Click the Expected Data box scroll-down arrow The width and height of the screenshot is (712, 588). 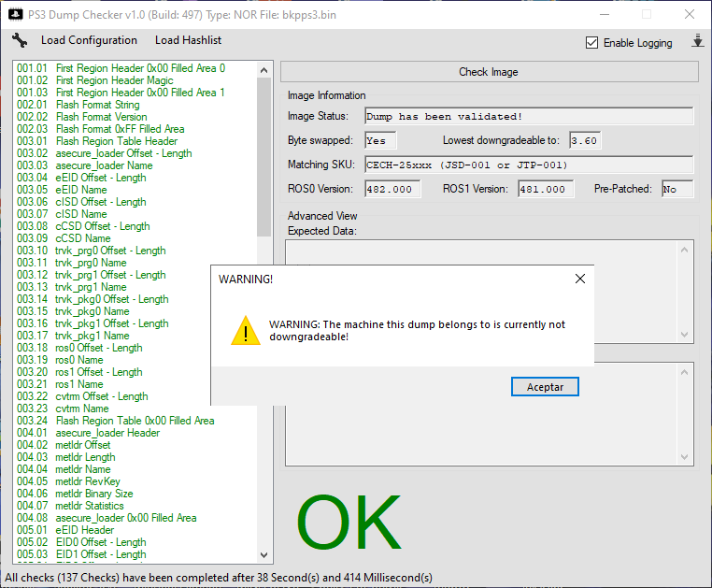pyautogui.click(x=685, y=335)
